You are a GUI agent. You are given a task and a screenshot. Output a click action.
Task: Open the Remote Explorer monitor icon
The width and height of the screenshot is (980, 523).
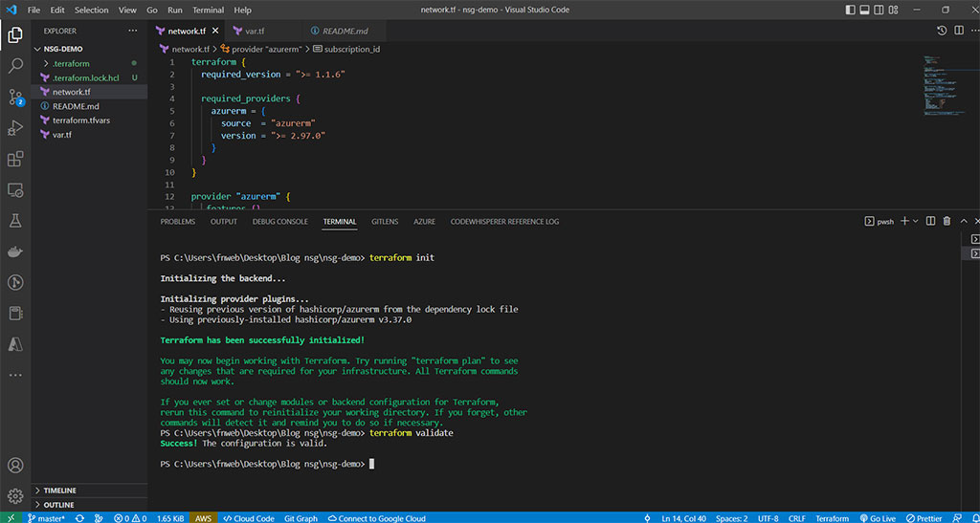pyautogui.click(x=15, y=189)
